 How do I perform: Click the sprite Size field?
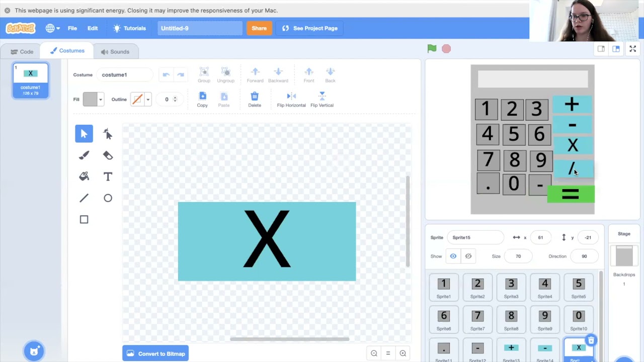click(x=518, y=256)
